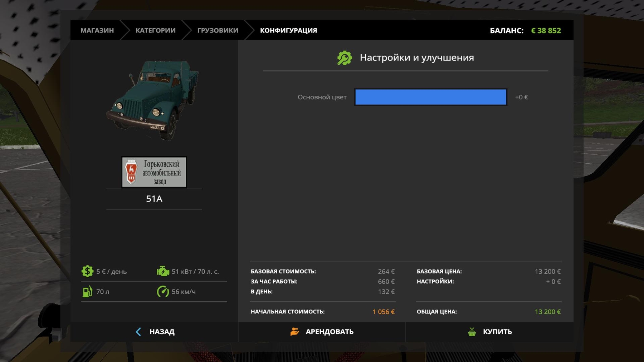Click the engine power icon
644x362 pixels.
pos(163,271)
